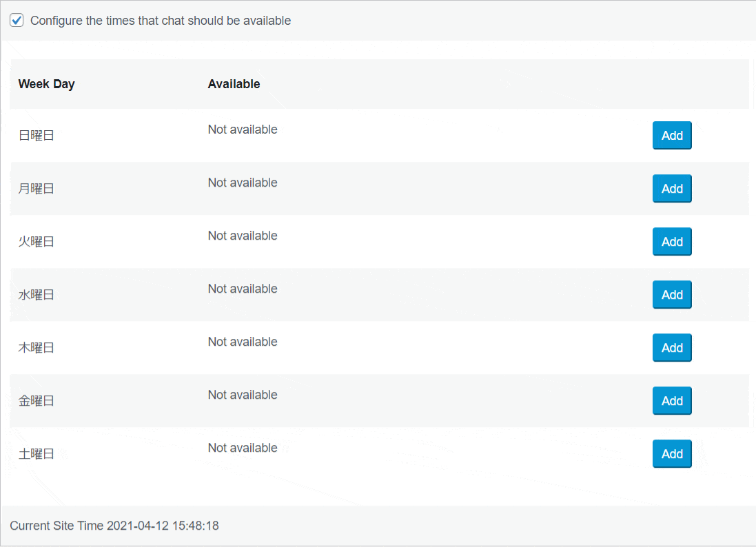
Task: Click the Week Day column header
Action: [x=46, y=84]
